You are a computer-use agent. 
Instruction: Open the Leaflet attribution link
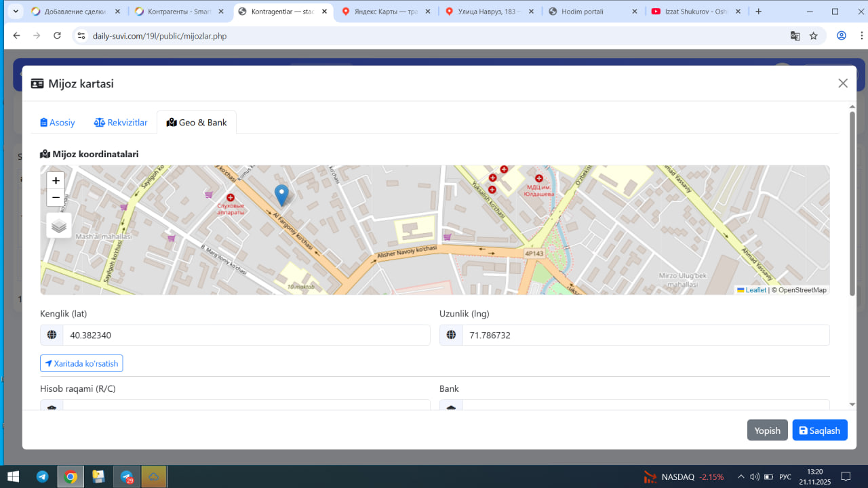[x=755, y=290]
